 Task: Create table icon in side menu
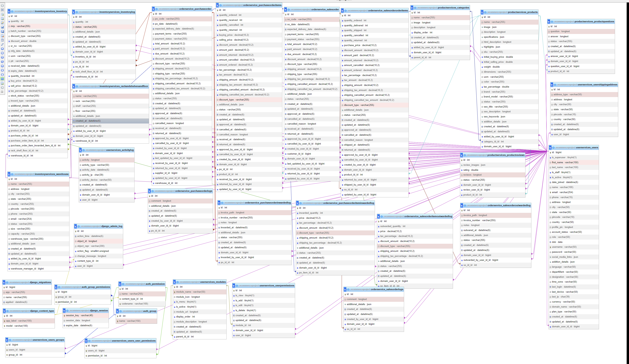click(2, 40)
